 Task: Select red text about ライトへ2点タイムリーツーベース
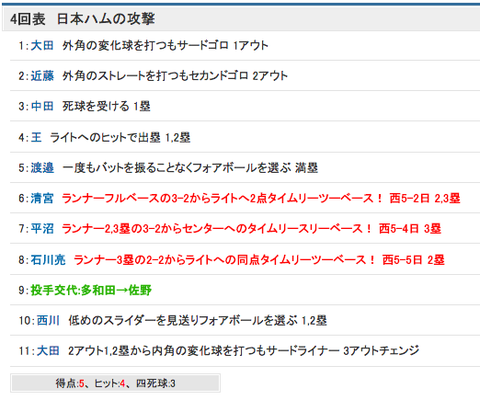(x=261, y=198)
